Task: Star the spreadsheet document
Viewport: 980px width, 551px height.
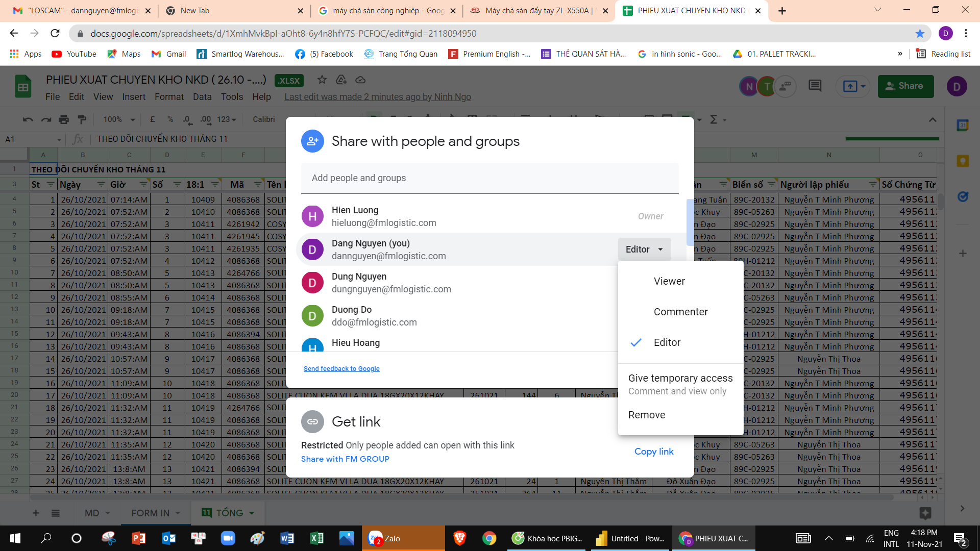Action: tap(322, 80)
